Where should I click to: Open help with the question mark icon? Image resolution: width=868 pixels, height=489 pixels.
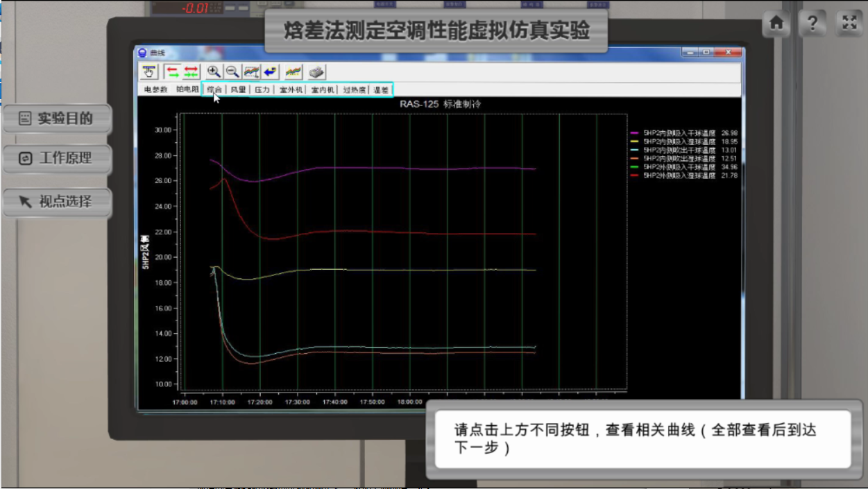pyautogui.click(x=812, y=24)
